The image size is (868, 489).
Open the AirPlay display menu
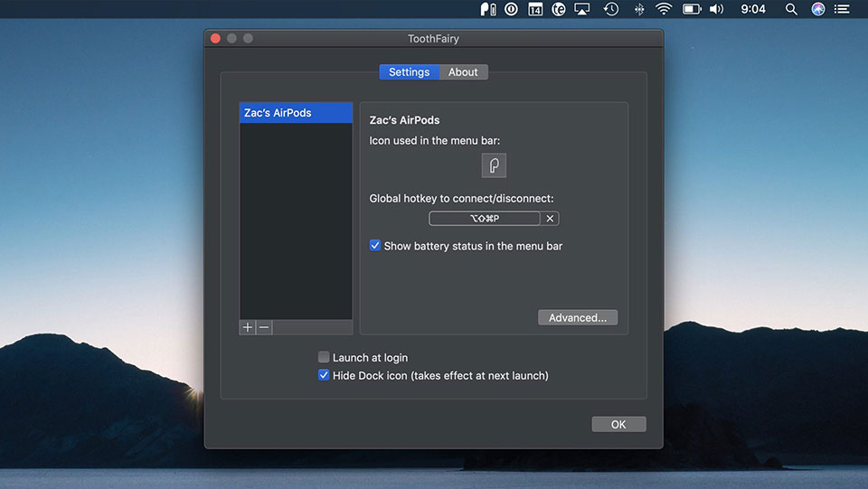tap(583, 9)
